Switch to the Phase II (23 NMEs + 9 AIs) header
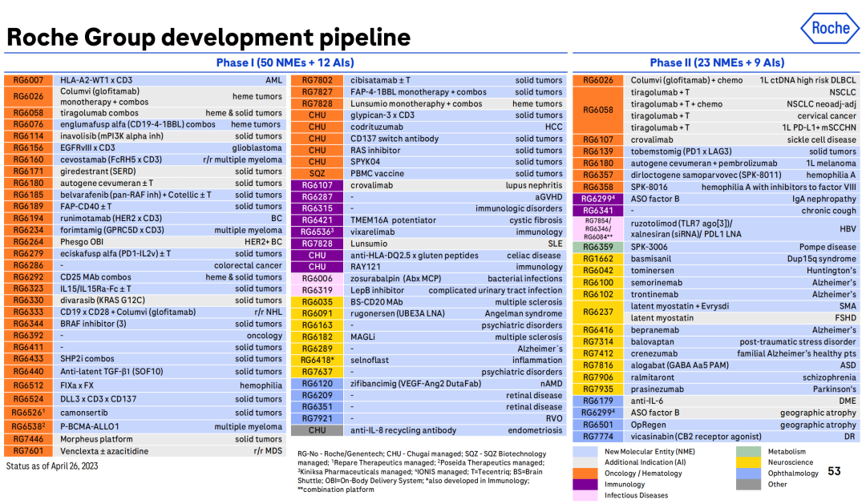This screenshot has width=866, height=504. pyautogui.click(x=717, y=62)
